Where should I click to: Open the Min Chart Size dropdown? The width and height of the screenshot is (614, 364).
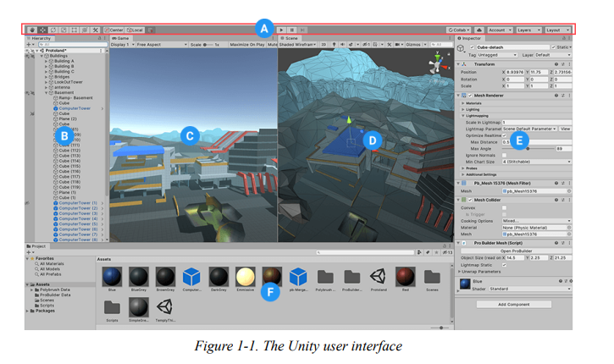click(x=536, y=162)
